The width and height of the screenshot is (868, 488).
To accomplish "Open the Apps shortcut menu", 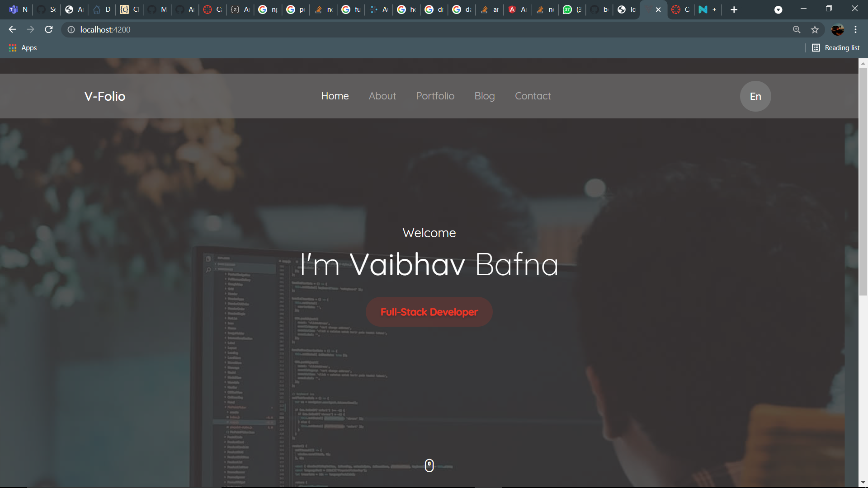I will [22, 47].
